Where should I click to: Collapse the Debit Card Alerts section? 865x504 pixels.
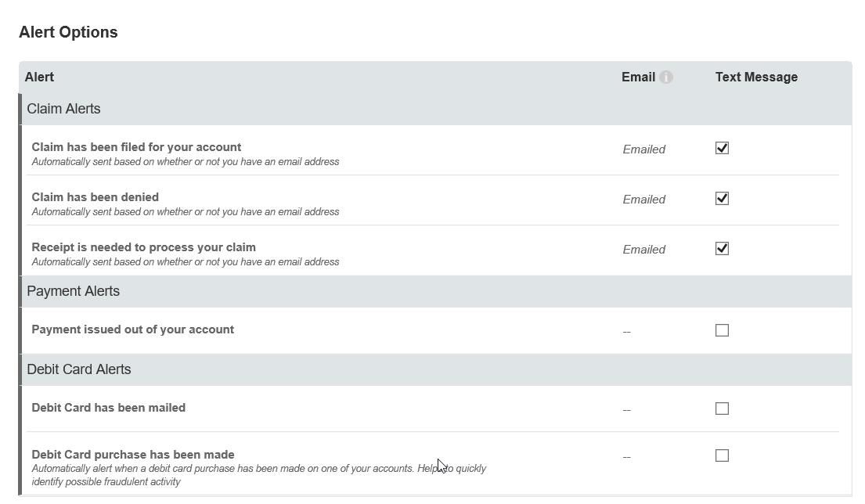click(x=78, y=369)
